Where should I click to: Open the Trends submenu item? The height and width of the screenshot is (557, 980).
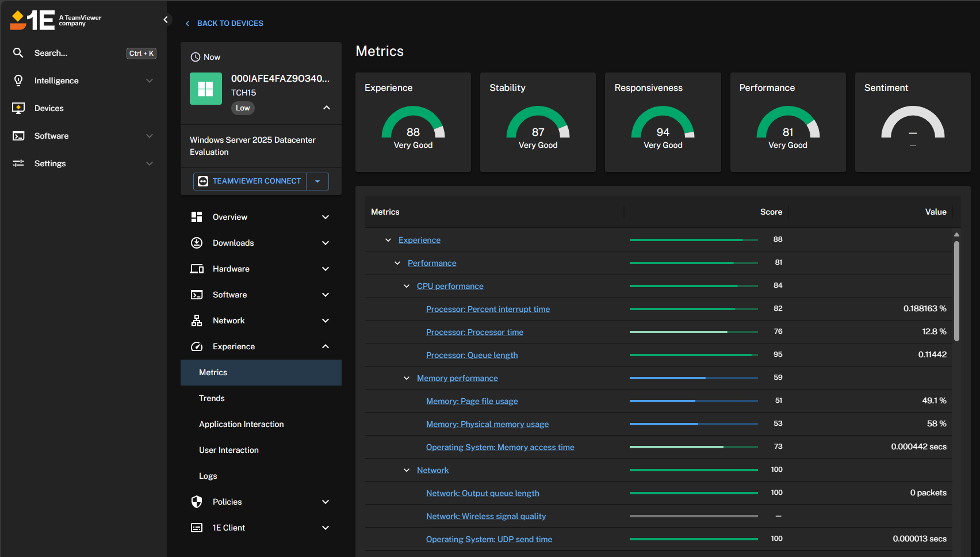[x=212, y=398]
